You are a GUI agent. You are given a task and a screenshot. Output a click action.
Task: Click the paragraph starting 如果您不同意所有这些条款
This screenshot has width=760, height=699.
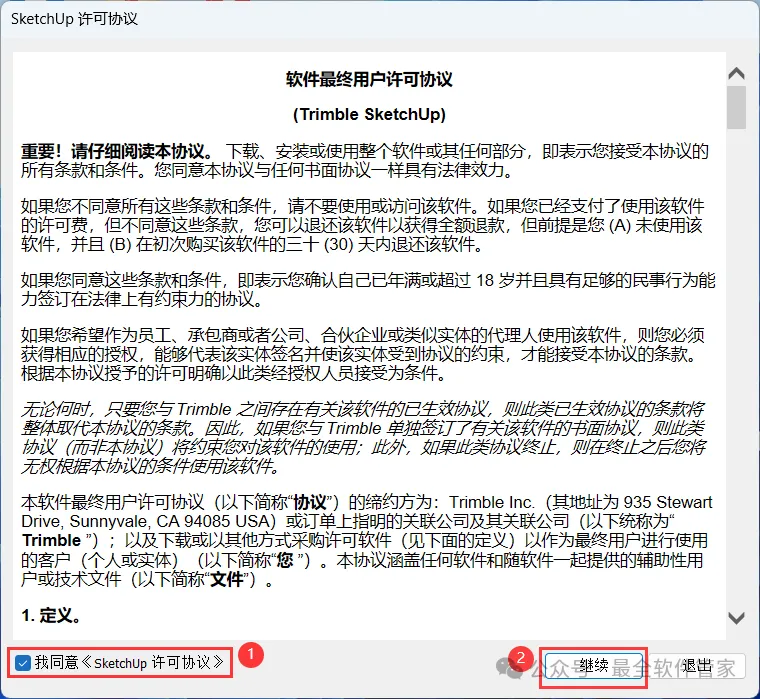pos(362,225)
